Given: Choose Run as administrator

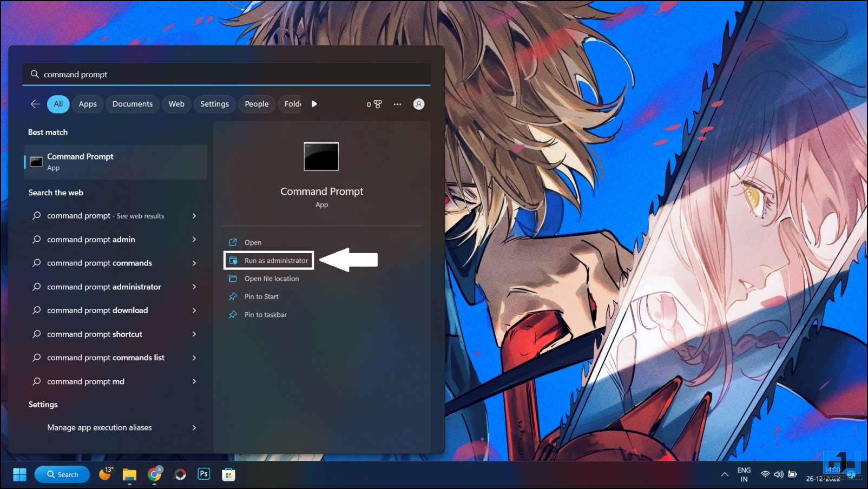Looking at the screenshot, I should click(x=269, y=260).
